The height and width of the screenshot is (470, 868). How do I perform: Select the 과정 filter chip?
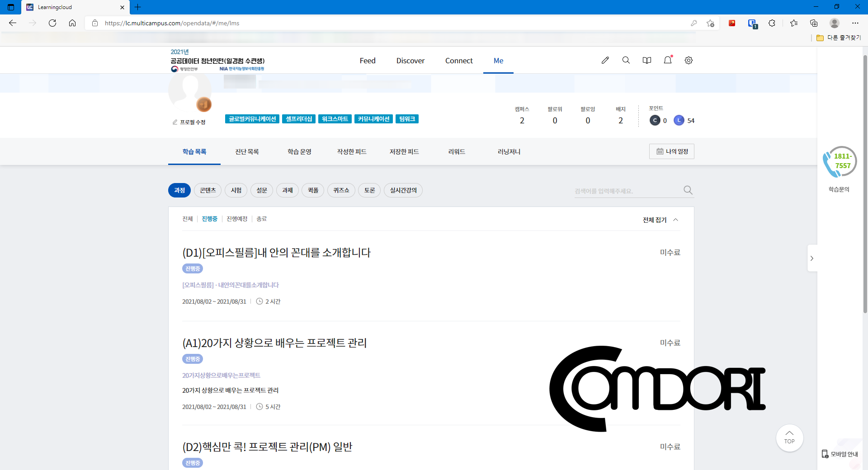pyautogui.click(x=179, y=190)
